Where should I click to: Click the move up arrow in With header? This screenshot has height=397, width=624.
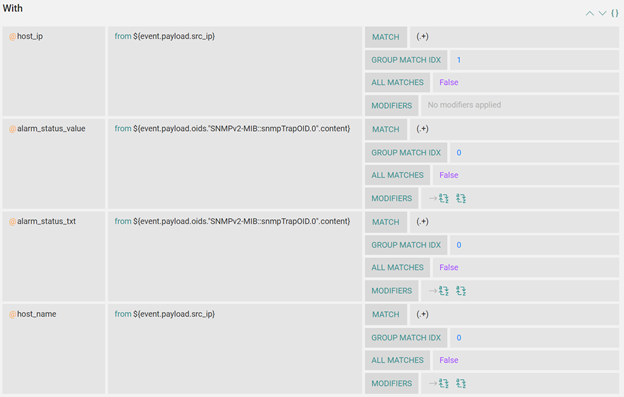[x=590, y=14]
